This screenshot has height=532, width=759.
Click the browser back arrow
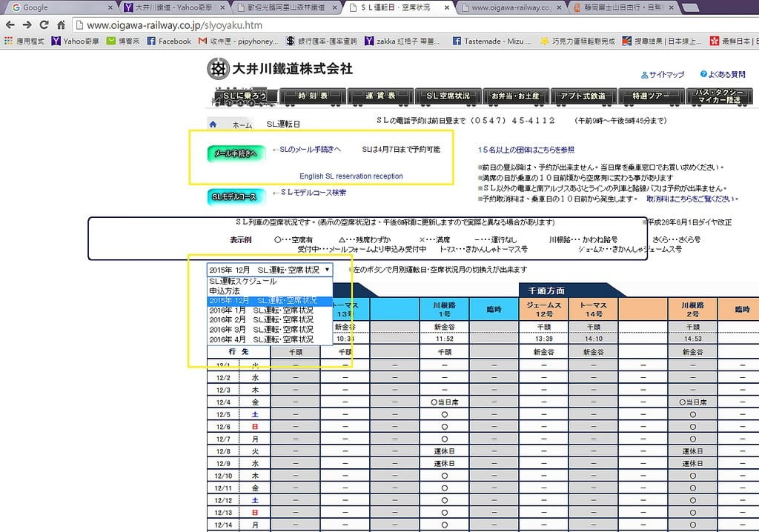pyautogui.click(x=10, y=24)
